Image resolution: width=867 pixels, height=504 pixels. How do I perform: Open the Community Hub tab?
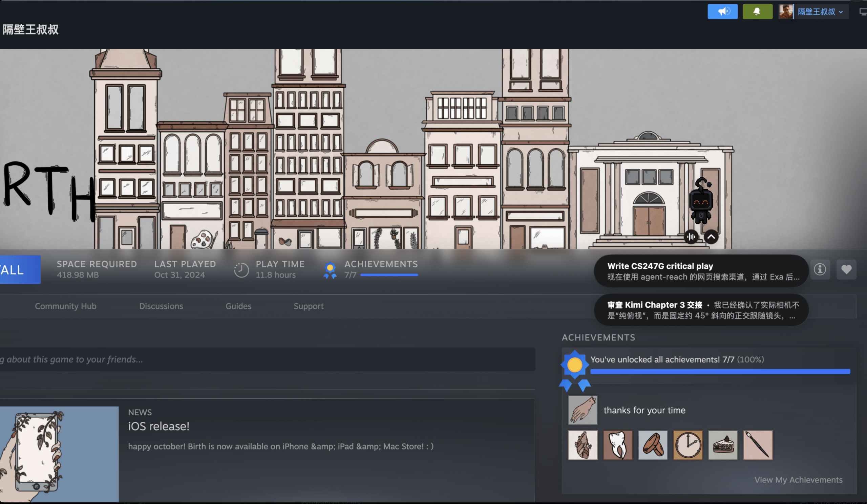pyautogui.click(x=65, y=306)
